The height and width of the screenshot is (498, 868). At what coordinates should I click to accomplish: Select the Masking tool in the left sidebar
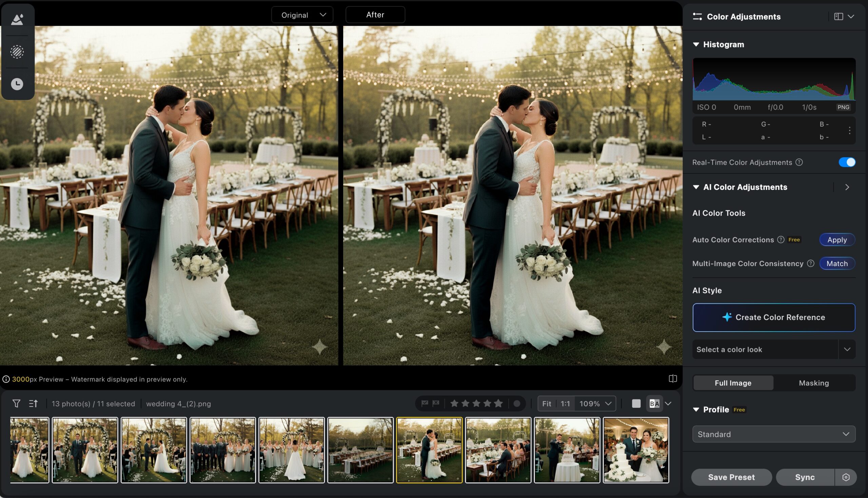click(18, 52)
